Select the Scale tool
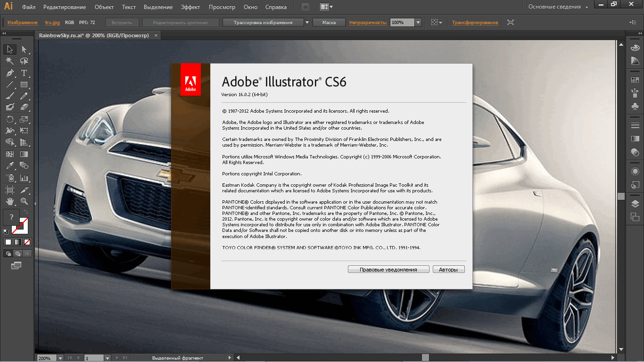This screenshot has height=362, width=644. (24, 119)
